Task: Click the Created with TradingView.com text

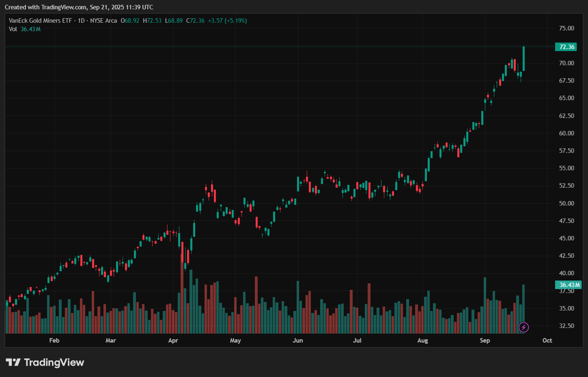Action: [79, 7]
